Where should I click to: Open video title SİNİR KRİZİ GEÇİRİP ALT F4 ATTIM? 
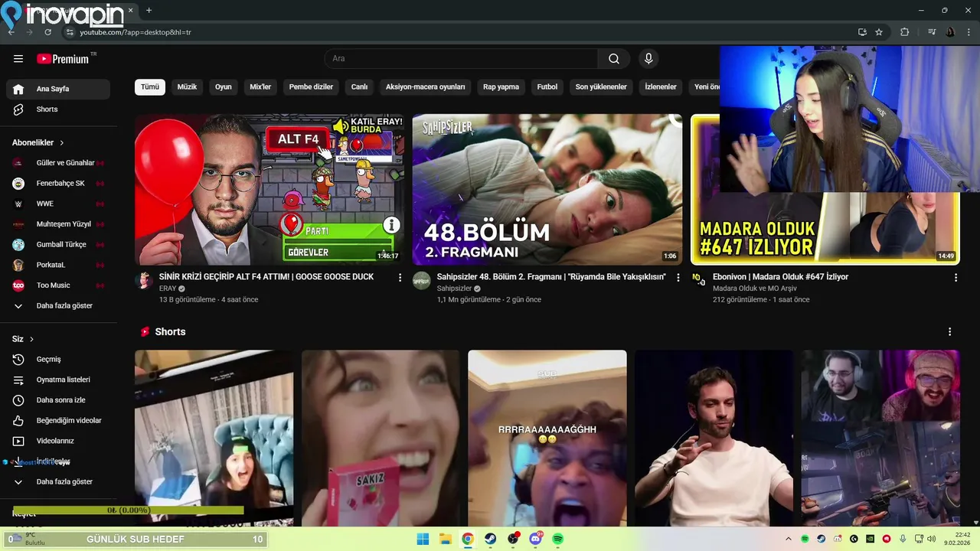[x=266, y=277]
